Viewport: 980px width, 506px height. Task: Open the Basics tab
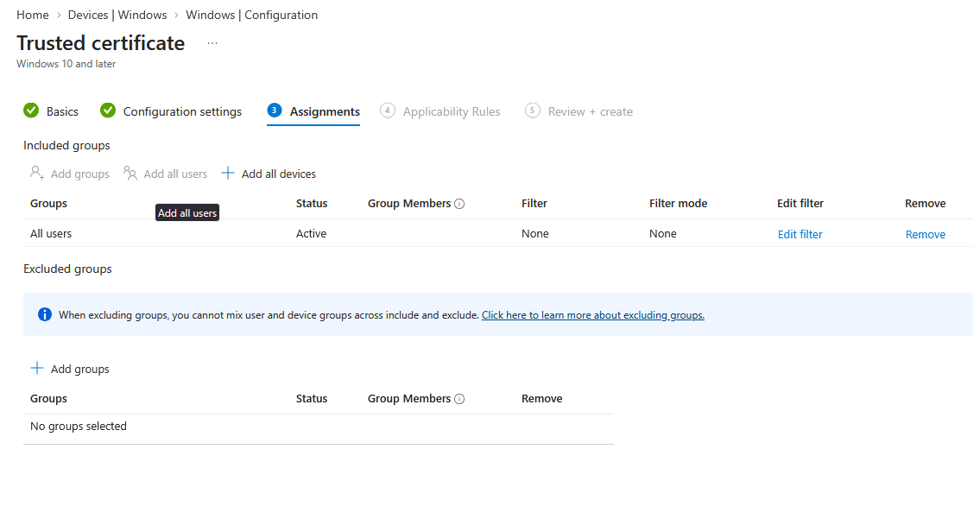[x=62, y=111]
